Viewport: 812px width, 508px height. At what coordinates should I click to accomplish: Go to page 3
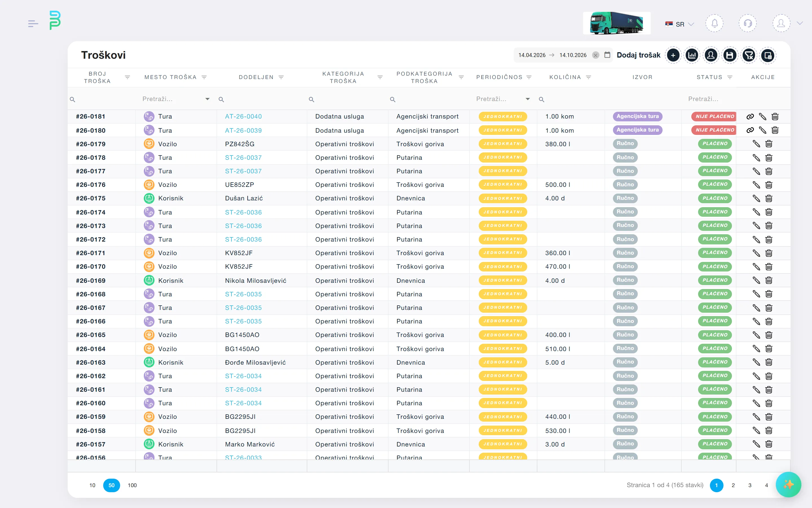(750, 485)
